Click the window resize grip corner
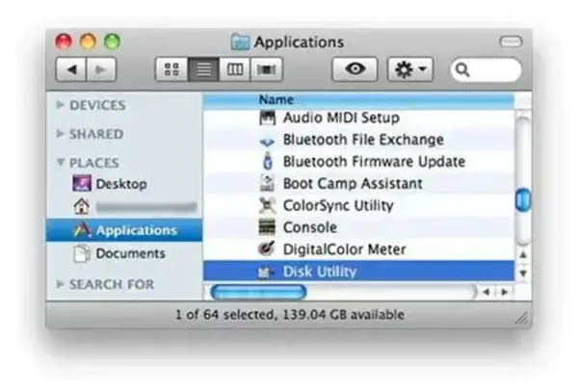Image resolution: width=578 pixels, height=392 pixels. (x=522, y=318)
